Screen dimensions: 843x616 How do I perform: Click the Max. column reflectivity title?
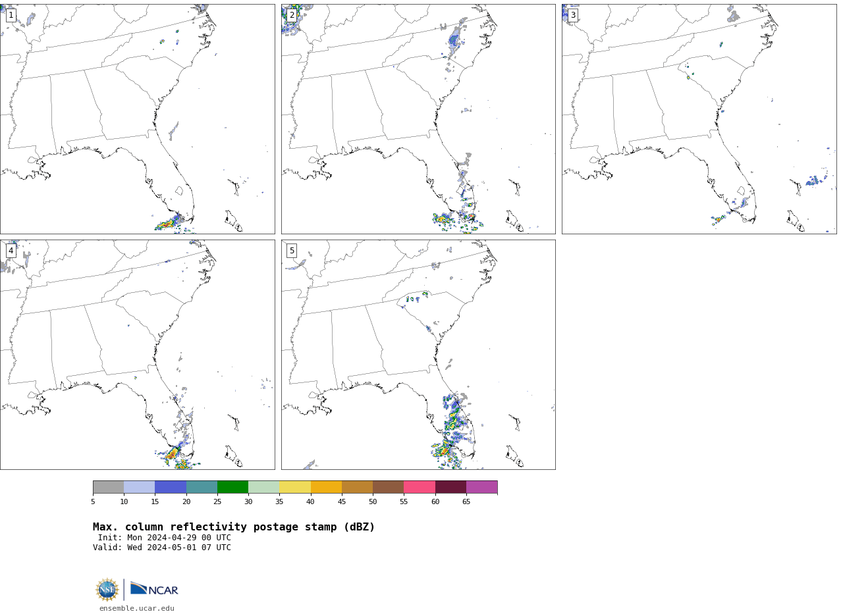tap(234, 527)
